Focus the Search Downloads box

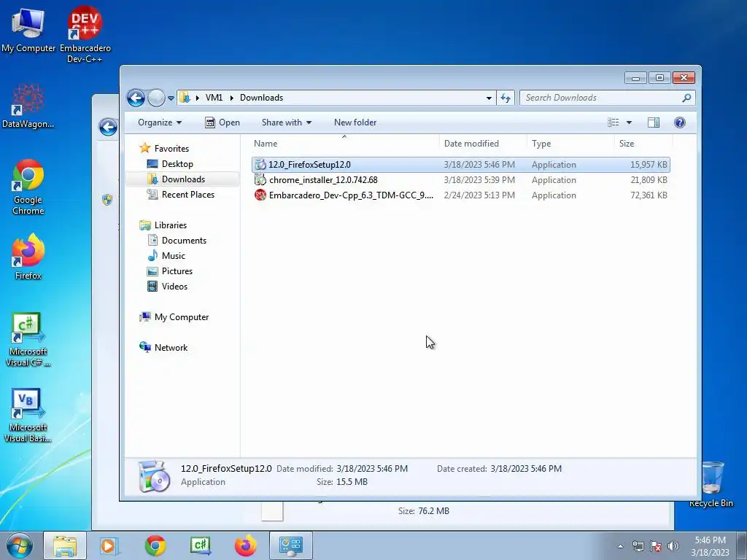[607, 98]
